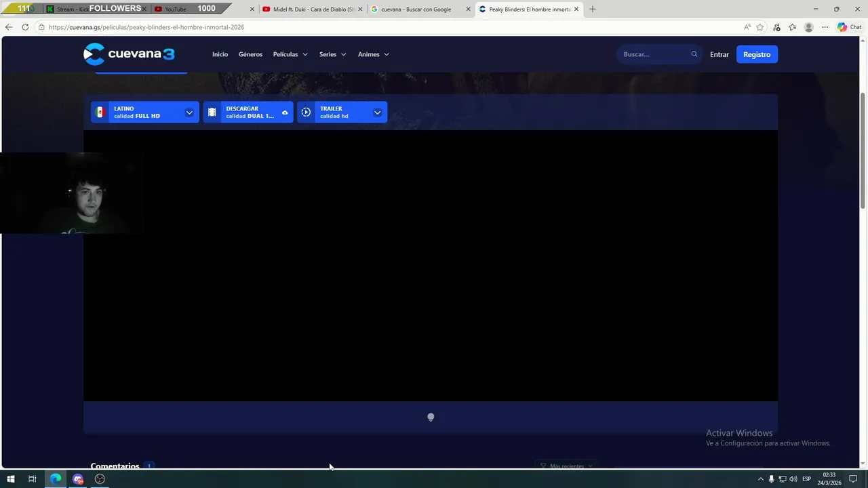
Task: Click the Registro button
Action: pyautogui.click(x=757, y=54)
